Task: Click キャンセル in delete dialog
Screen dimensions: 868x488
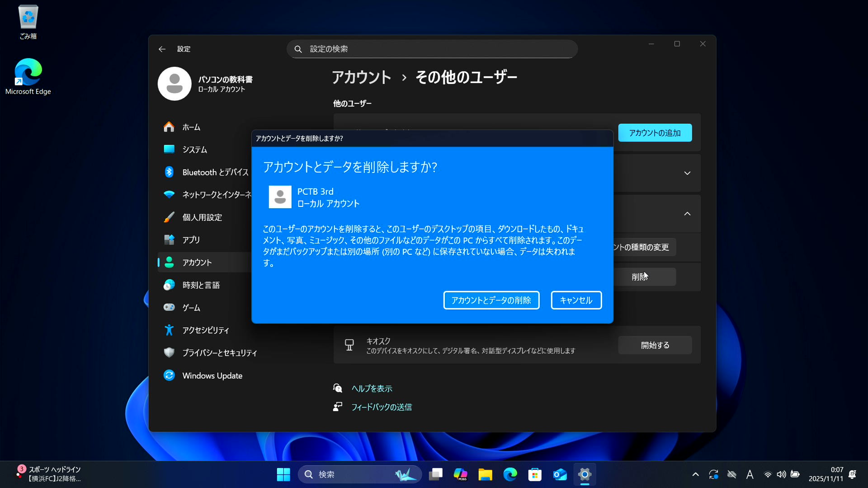Action: 576,300
